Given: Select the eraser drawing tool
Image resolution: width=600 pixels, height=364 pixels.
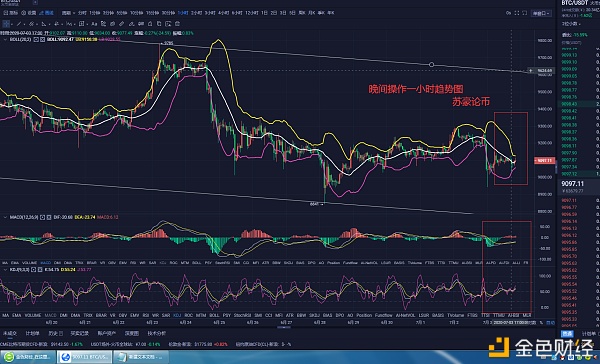Looking at the screenshot, I should 132,24.
